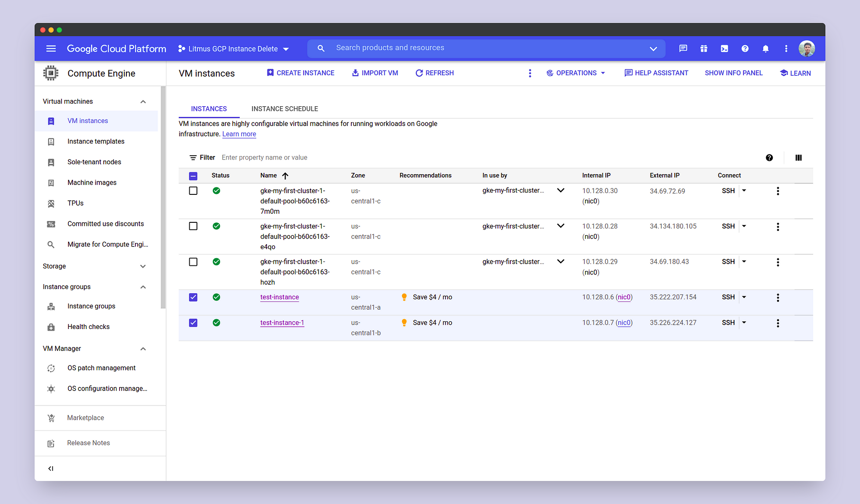Image resolution: width=860 pixels, height=504 pixels.
Task: Follow the Learn more link
Action: [239, 134]
